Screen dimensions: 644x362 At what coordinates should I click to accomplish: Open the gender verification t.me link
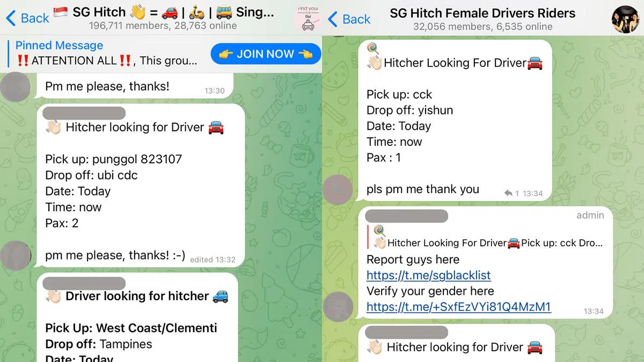[458, 307]
